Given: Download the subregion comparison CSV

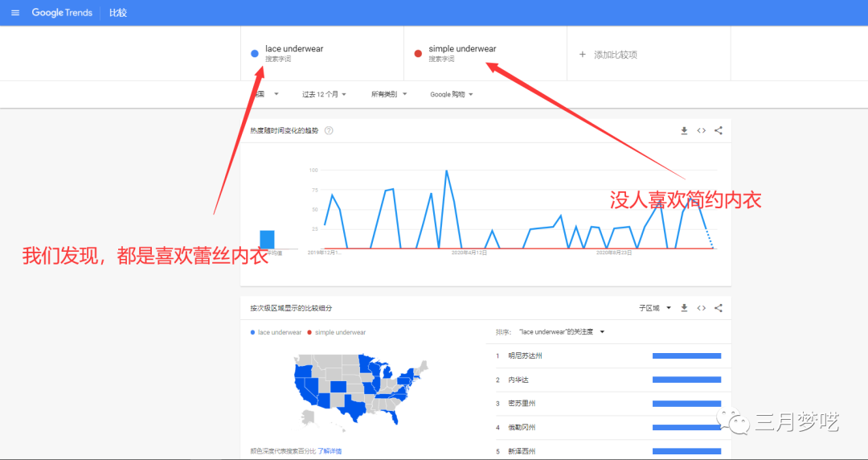Looking at the screenshot, I should (x=684, y=308).
